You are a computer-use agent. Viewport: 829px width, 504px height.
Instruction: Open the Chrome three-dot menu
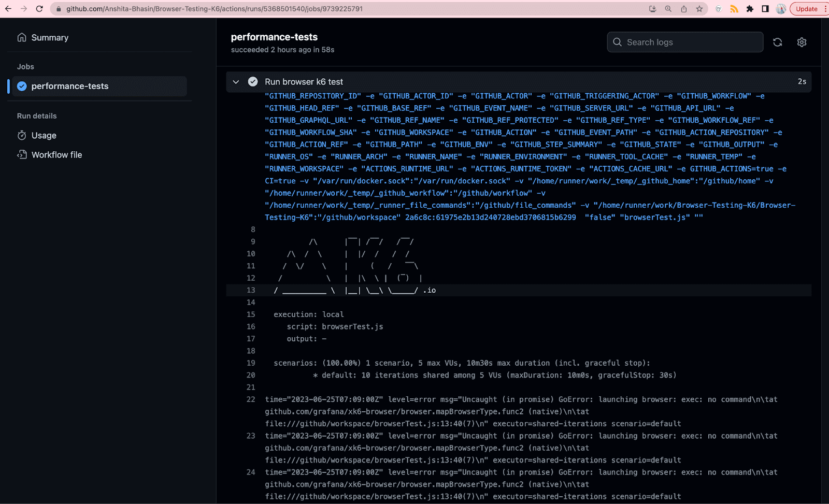825,9
